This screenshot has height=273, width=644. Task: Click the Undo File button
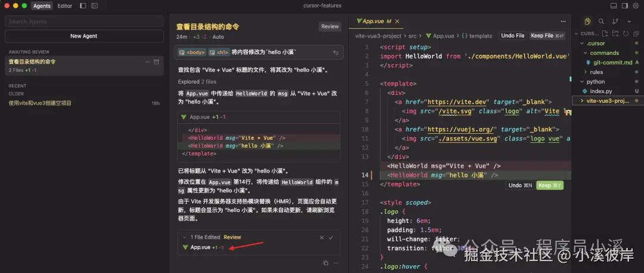513,36
